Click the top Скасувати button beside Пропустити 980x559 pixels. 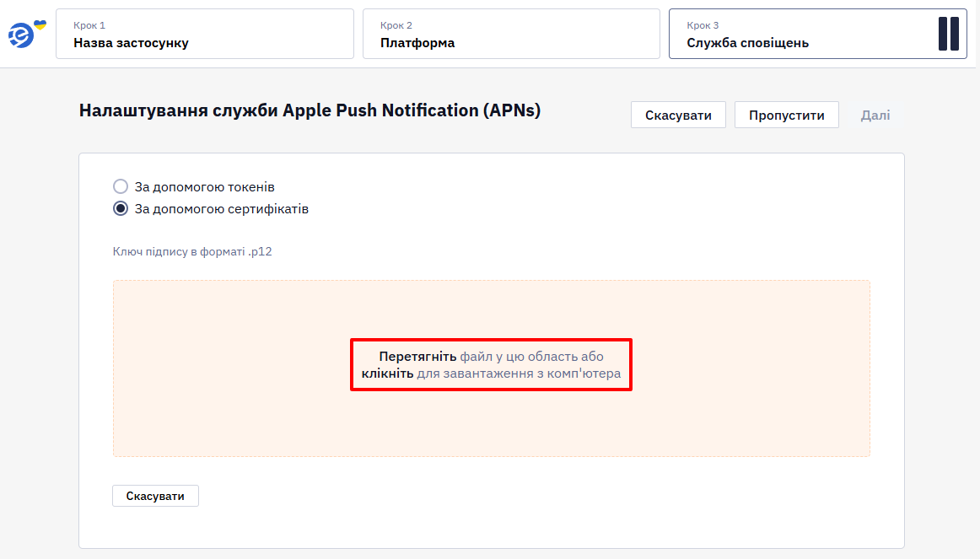pyautogui.click(x=678, y=115)
